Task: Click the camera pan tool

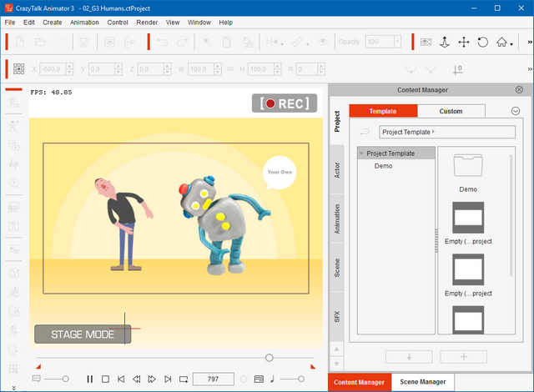Action: (464, 42)
